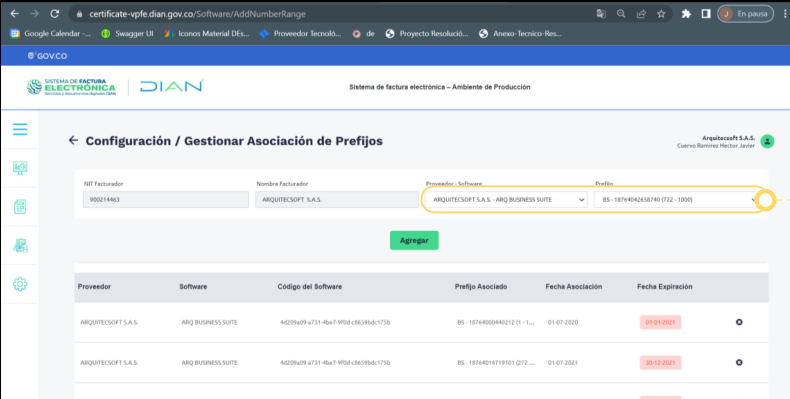Bookmark this page with the star

[x=661, y=14]
